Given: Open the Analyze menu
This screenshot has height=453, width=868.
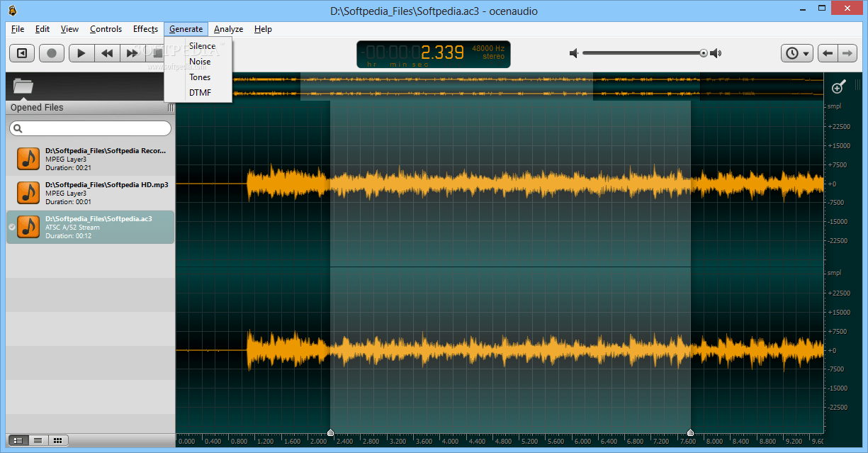Looking at the screenshot, I should click(227, 29).
